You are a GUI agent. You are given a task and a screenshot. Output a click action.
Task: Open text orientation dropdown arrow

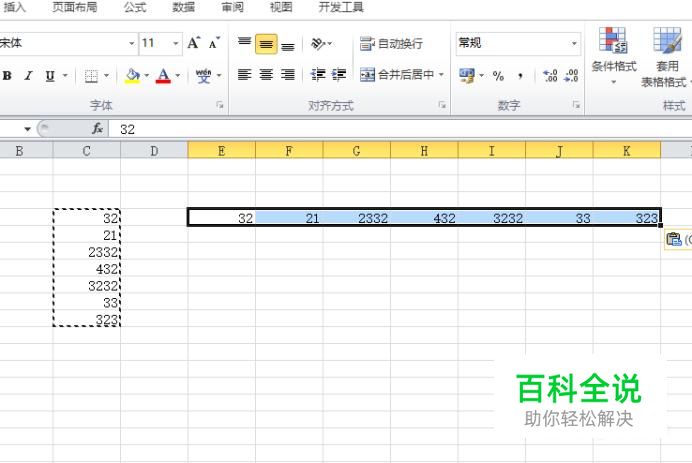pyautogui.click(x=330, y=43)
